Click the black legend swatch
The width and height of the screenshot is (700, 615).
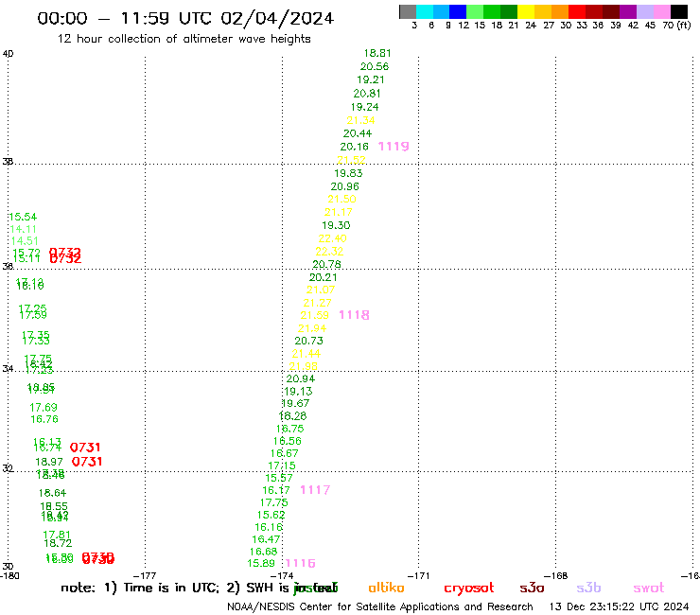click(678, 11)
